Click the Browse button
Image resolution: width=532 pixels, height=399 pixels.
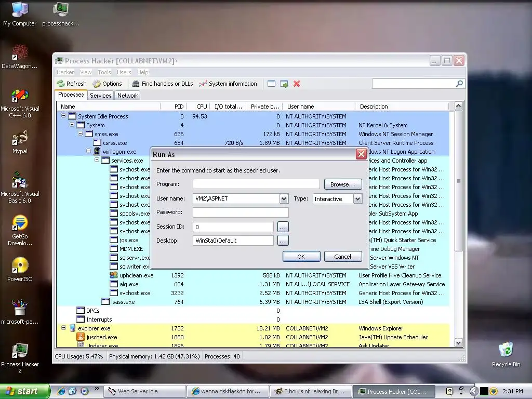(x=343, y=184)
